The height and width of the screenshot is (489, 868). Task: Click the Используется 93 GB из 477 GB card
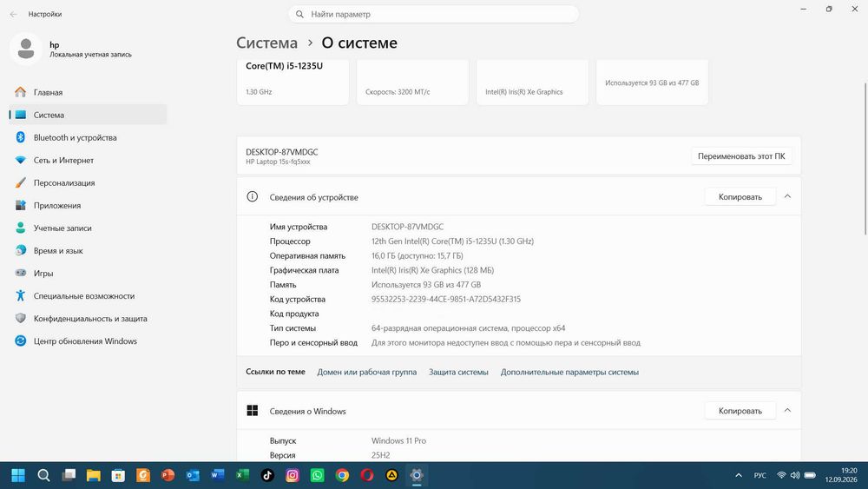(652, 82)
